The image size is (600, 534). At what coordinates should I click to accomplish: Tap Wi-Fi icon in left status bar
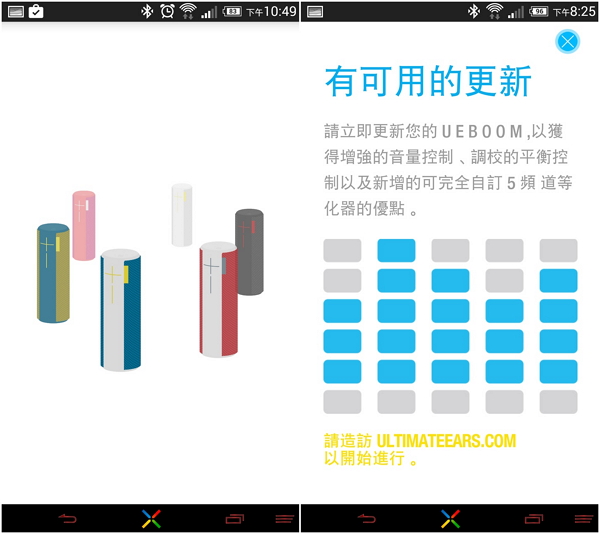(x=188, y=11)
